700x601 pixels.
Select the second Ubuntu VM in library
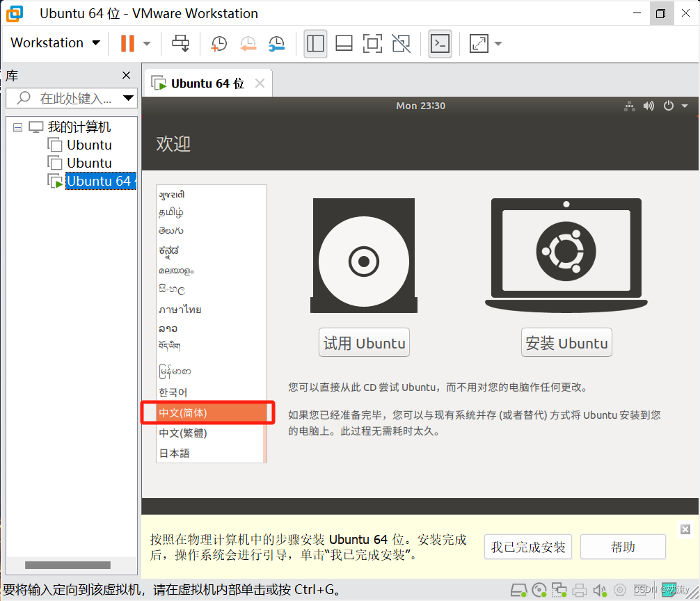[x=89, y=163]
